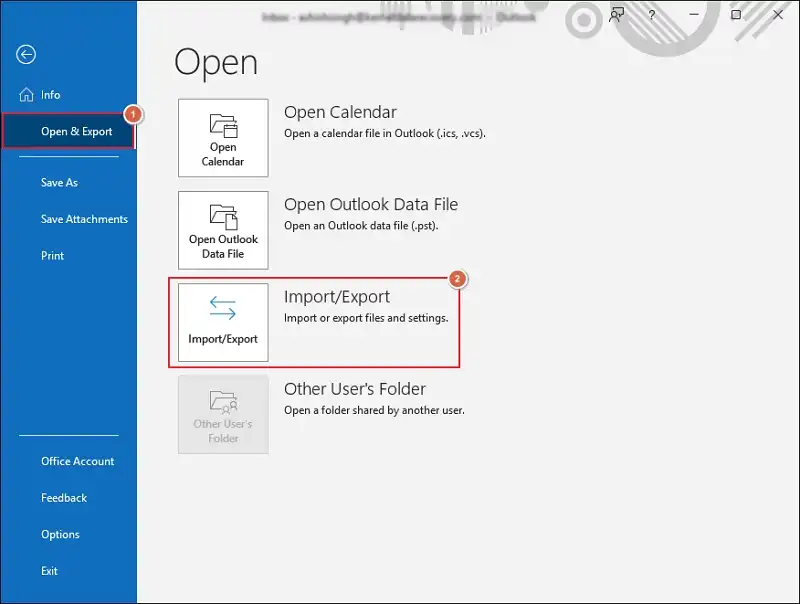Click the home icon next to Info

[x=26, y=94]
